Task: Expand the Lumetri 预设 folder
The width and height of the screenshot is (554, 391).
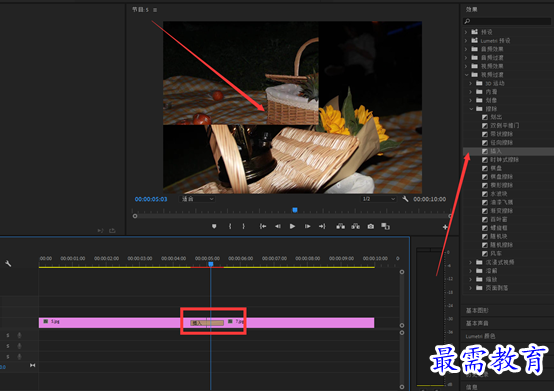Action: click(466, 41)
